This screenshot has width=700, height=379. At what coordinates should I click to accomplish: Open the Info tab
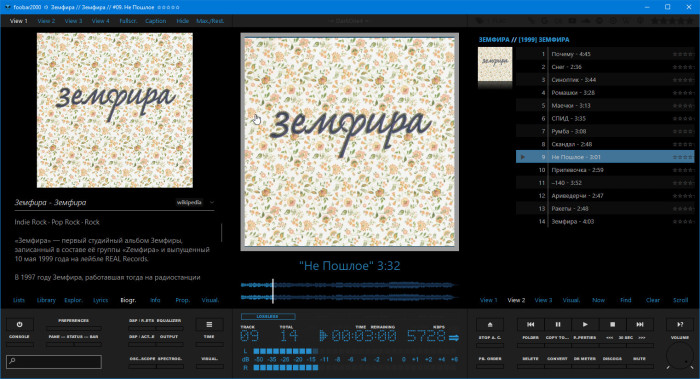click(x=155, y=300)
